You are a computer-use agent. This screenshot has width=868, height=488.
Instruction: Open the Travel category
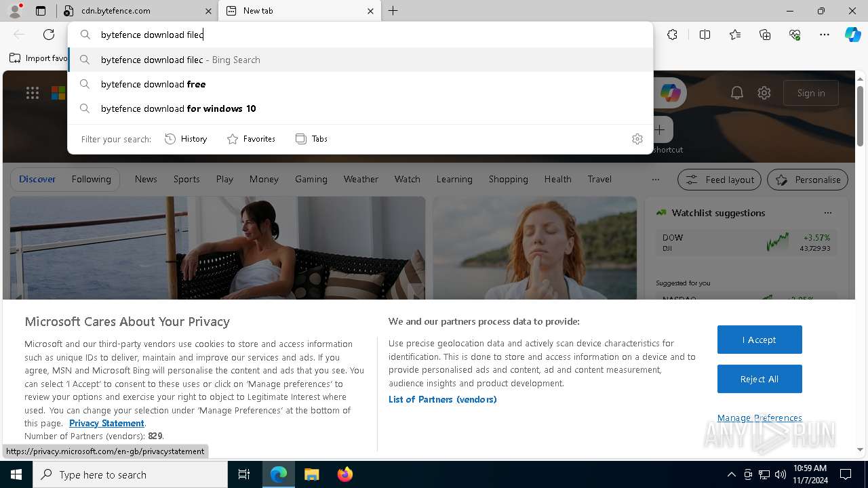[599, 179]
